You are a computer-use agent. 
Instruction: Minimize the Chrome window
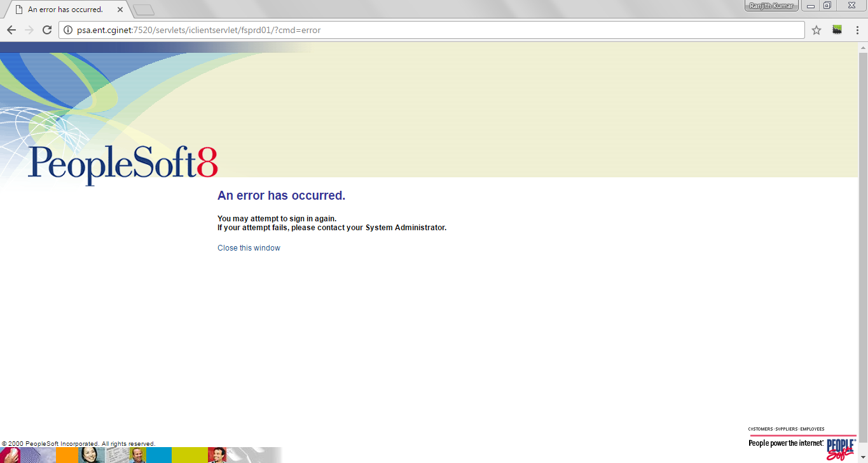[x=811, y=6]
